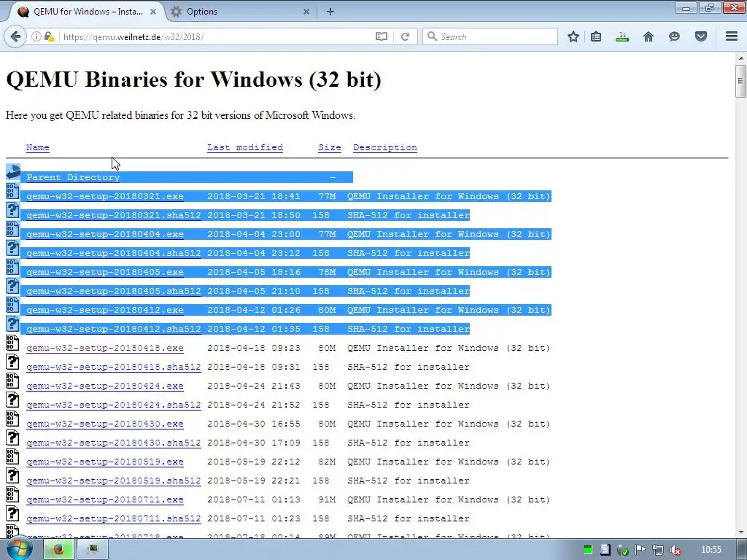Click the muted volume tray icon
The image size is (747, 560).
[x=675, y=550]
